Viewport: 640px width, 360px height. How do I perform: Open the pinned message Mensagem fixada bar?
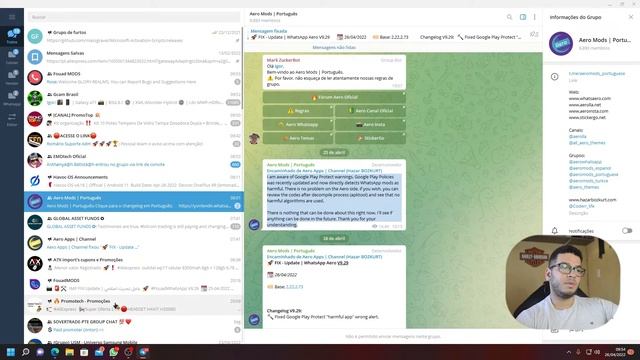coord(386,34)
